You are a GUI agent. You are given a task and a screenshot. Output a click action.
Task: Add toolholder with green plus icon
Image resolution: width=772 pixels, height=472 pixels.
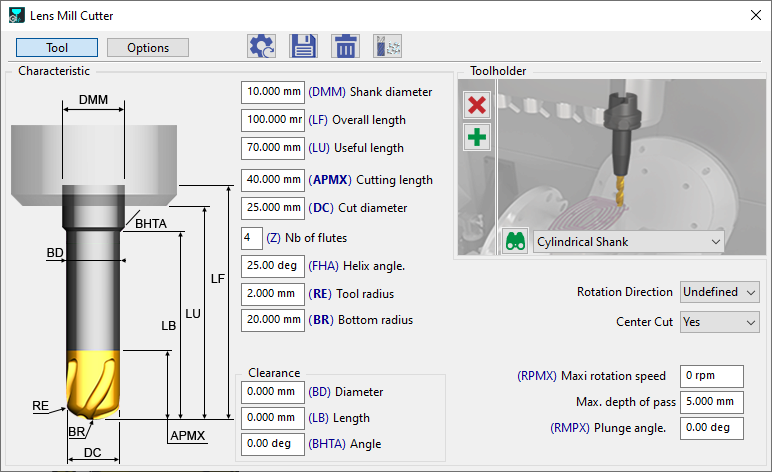477,137
